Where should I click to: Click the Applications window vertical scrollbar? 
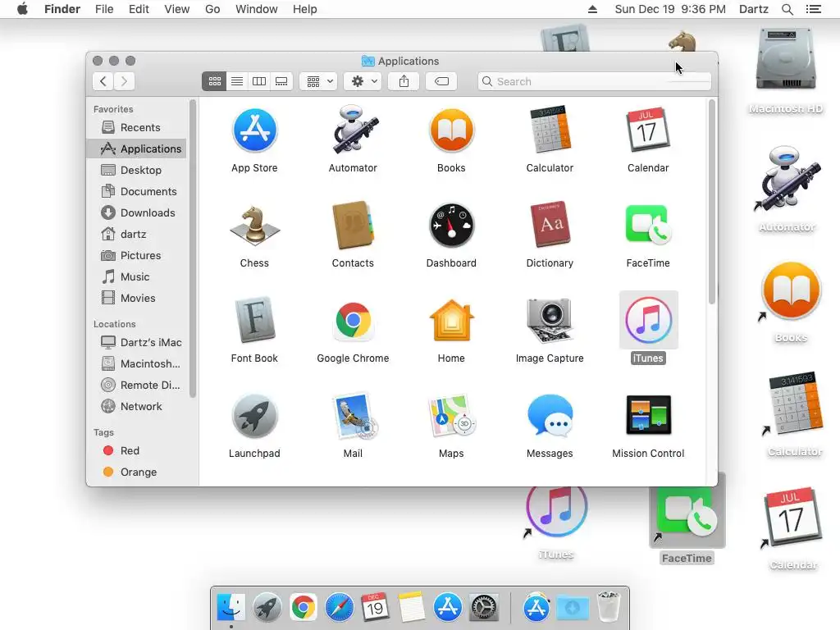coord(712,202)
